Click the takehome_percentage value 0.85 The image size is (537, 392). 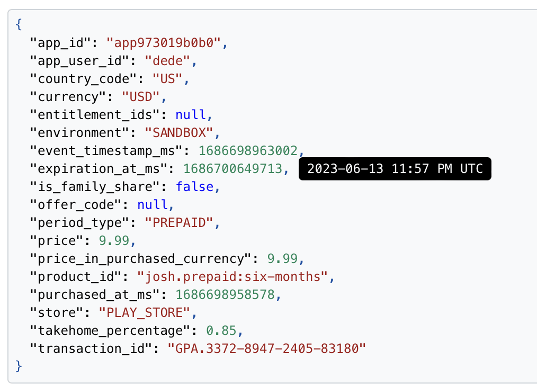pos(221,331)
